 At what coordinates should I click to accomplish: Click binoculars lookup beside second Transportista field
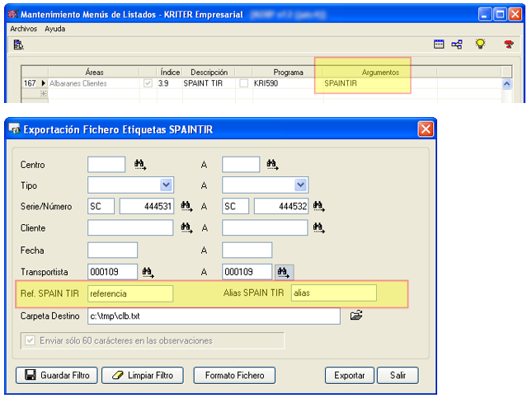point(285,271)
